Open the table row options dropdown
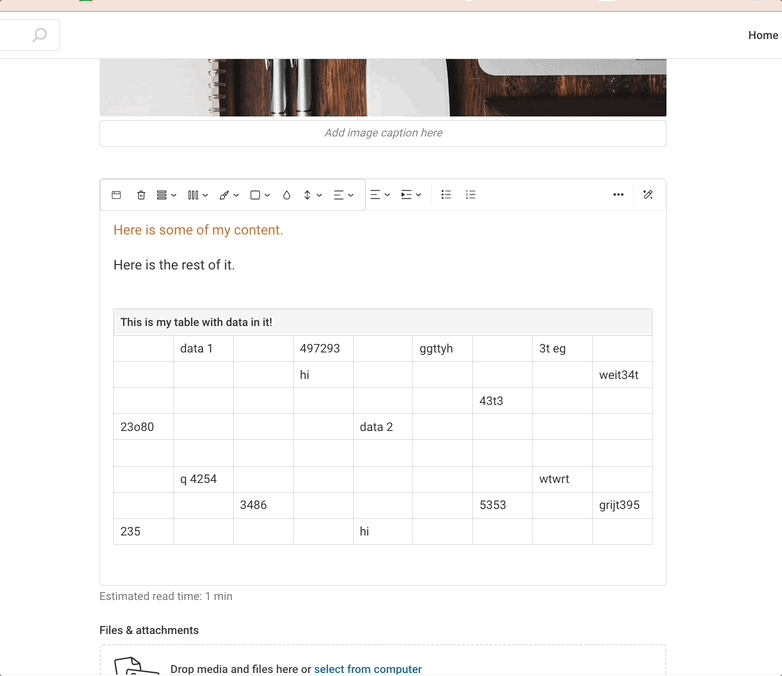Image resolution: width=782 pixels, height=676 pixels. (x=167, y=195)
